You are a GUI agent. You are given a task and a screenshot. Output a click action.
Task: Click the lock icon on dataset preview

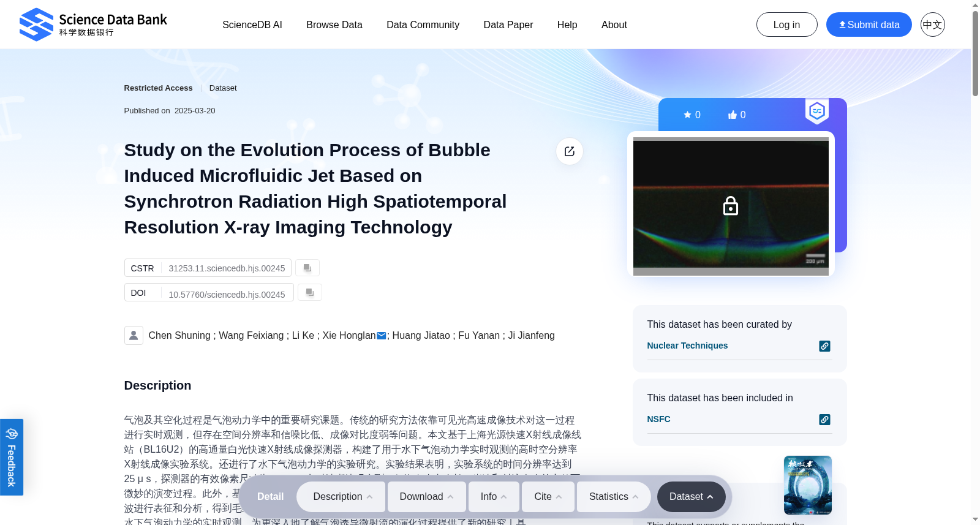731,206
